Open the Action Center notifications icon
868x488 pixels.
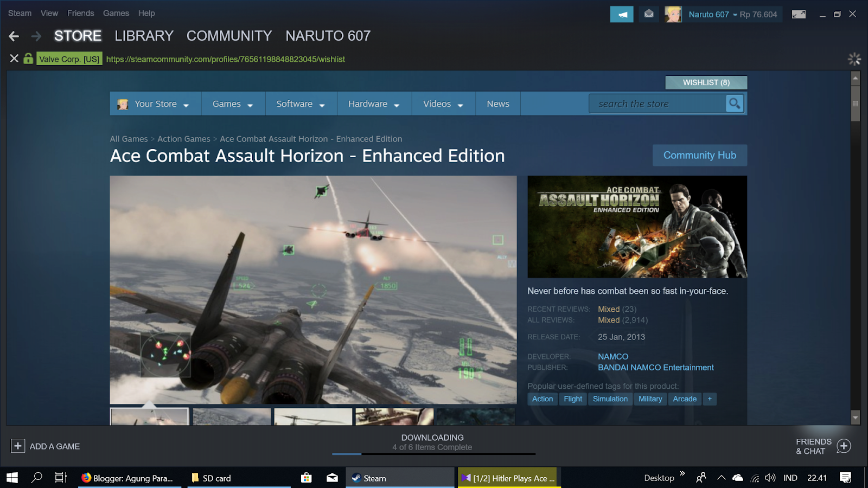845,478
